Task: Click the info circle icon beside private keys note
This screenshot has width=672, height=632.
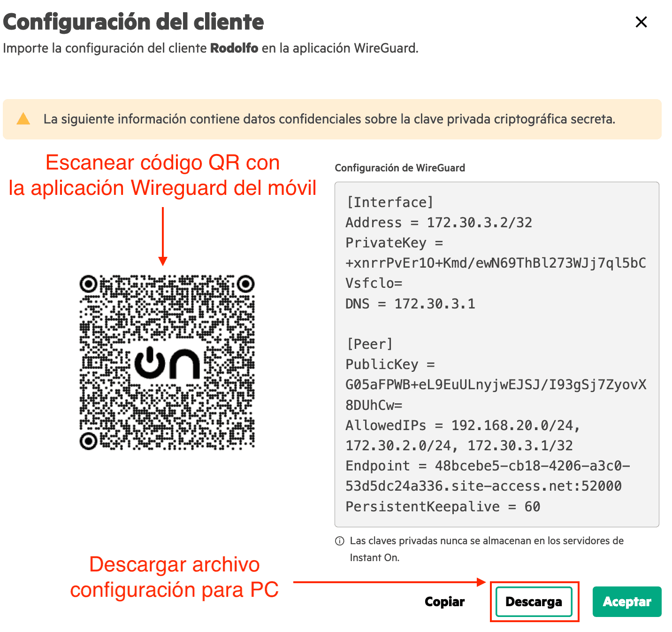Action: coord(339,541)
